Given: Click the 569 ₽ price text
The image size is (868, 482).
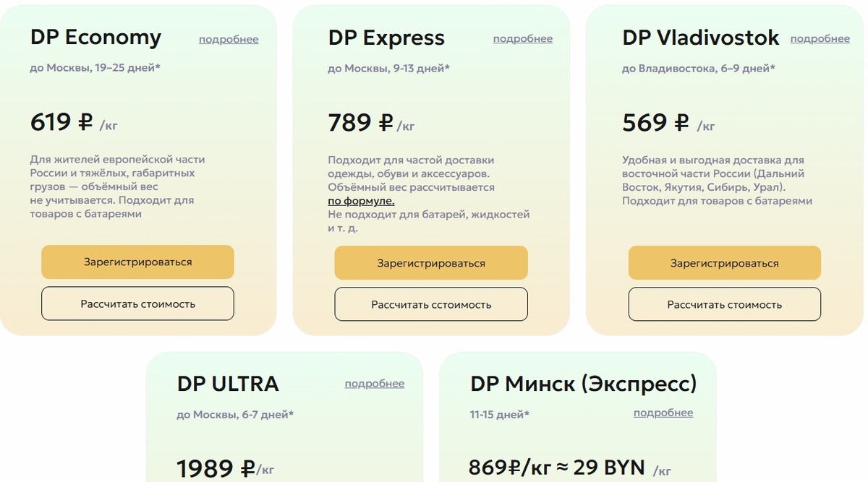Looking at the screenshot, I should click(x=655, y=123).
